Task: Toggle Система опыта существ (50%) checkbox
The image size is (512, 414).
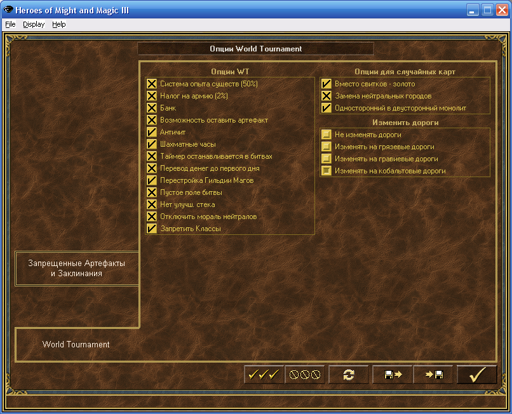Action: point(152,84)
